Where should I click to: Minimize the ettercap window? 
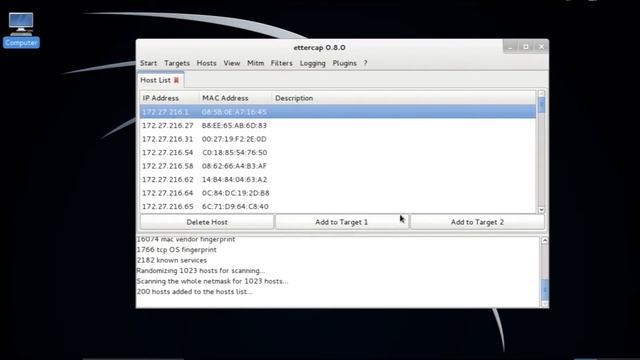pyautogui.click(x=510, y=47)
